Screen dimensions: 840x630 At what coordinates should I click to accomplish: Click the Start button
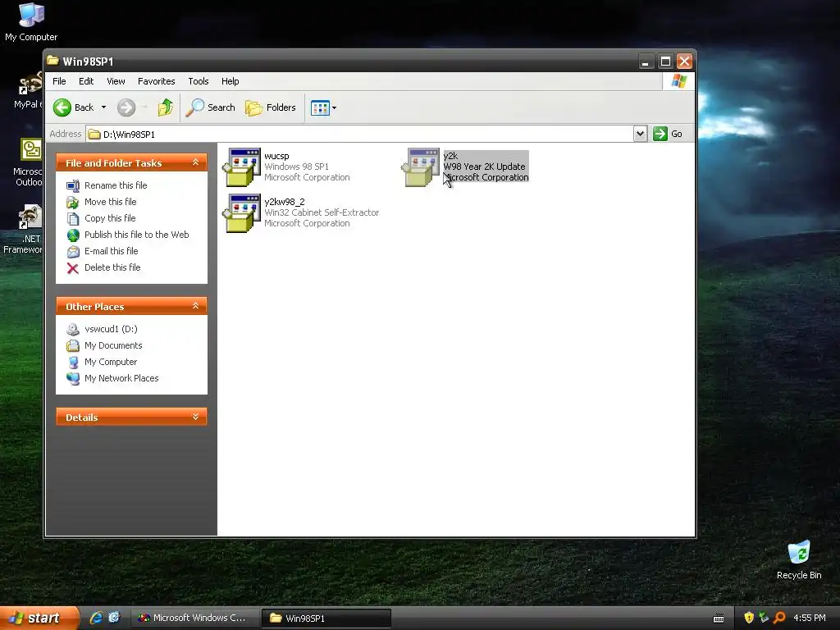(x=38, y=619)
